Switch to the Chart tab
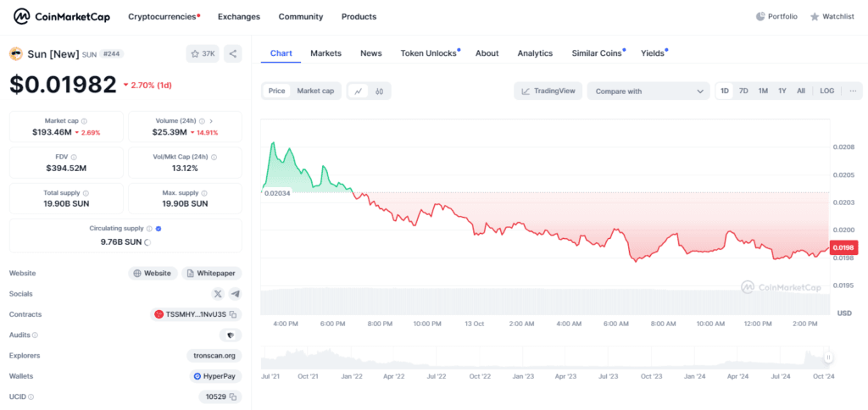This screenshot has width=868, height=410. pos(281,53)
